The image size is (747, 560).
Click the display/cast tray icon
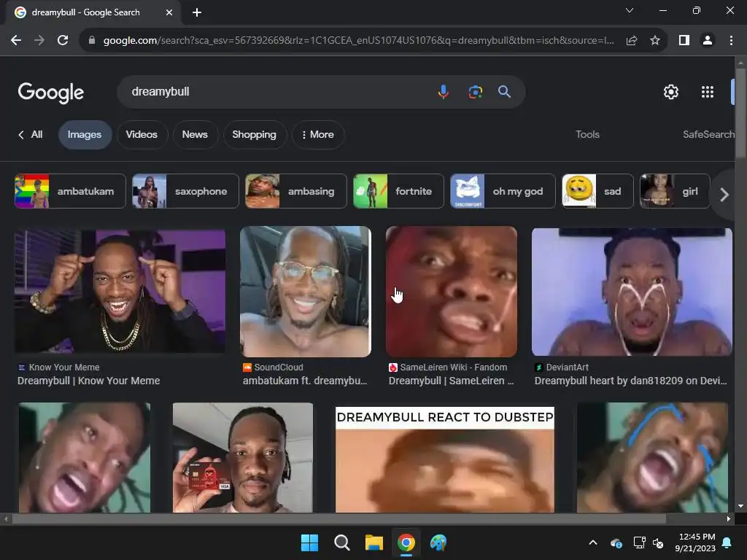pyautogui.click(x=639, y=542)
